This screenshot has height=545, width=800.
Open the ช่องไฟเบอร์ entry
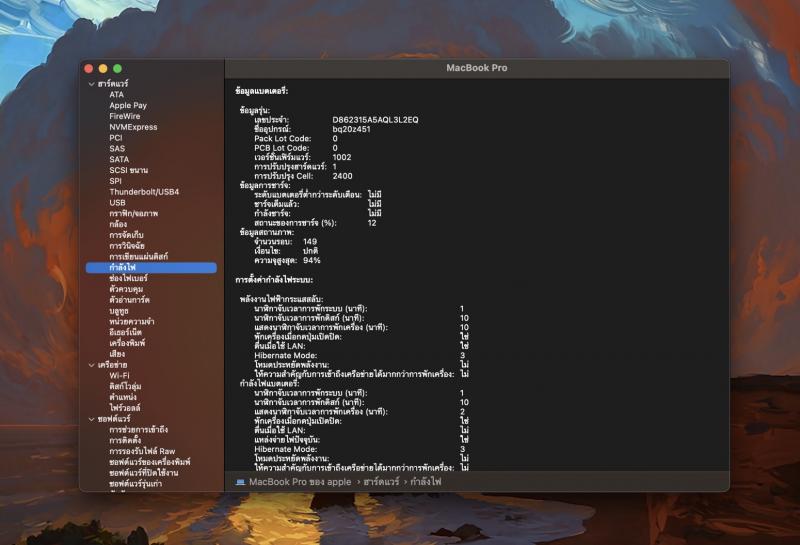[128, 278]
